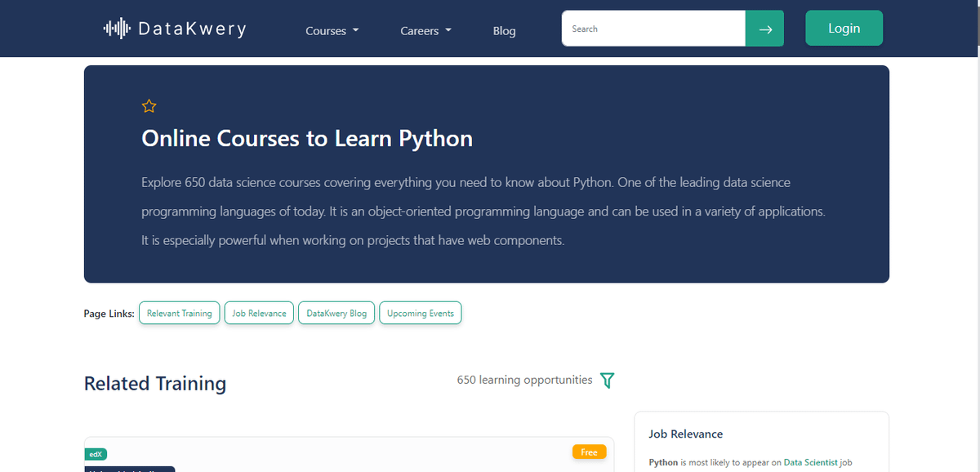Click the DataKwery waveform logo icon
This screenshot has height=472, width=980.
[x=116, y=27]
